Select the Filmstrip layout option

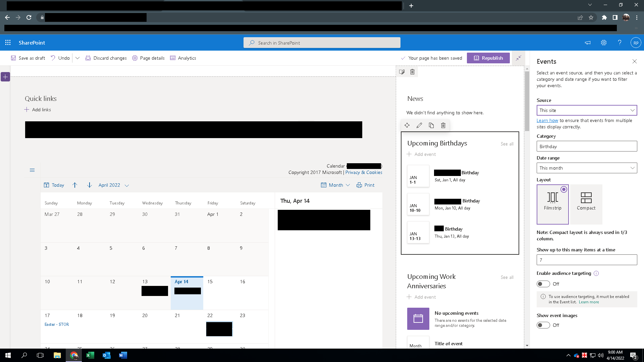[x=553, y=204]
